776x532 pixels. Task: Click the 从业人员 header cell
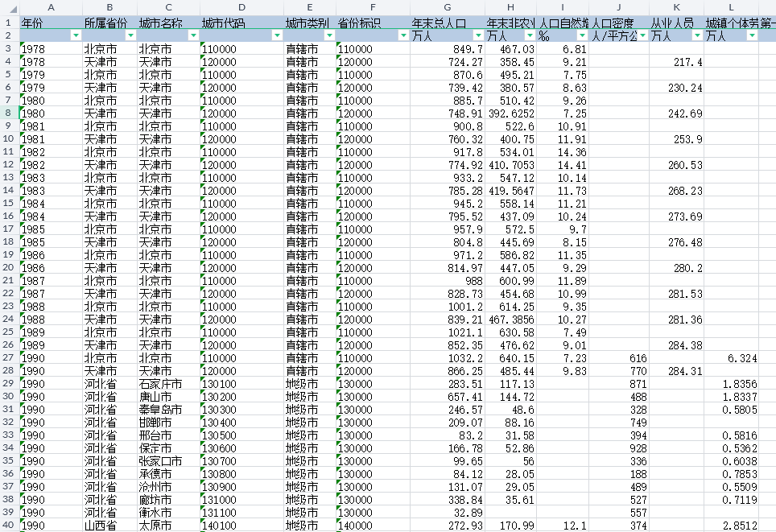[x=676, y=23]
